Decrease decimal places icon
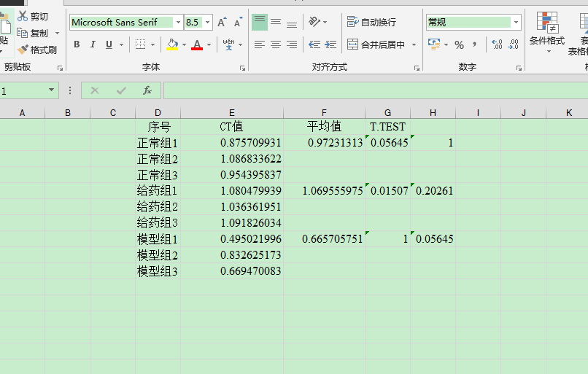The width and height of the screenshot is (588, 374). pyautogui.click(x=513, y=44)
